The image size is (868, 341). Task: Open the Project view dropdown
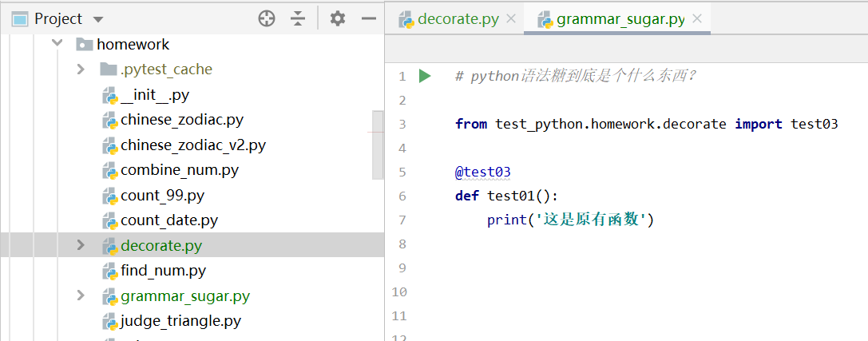pyautogui.click(x=98, y=19)
